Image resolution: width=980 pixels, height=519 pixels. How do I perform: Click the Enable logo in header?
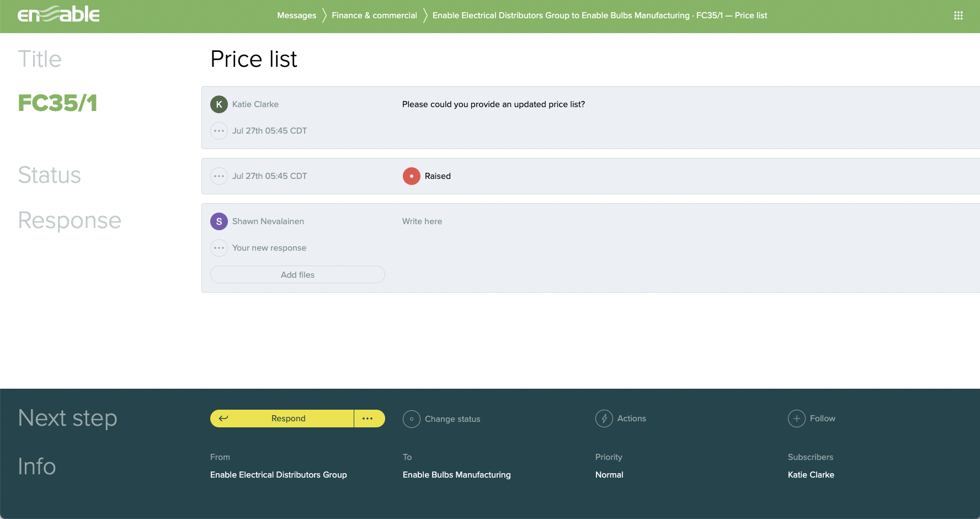coord(58,15)
